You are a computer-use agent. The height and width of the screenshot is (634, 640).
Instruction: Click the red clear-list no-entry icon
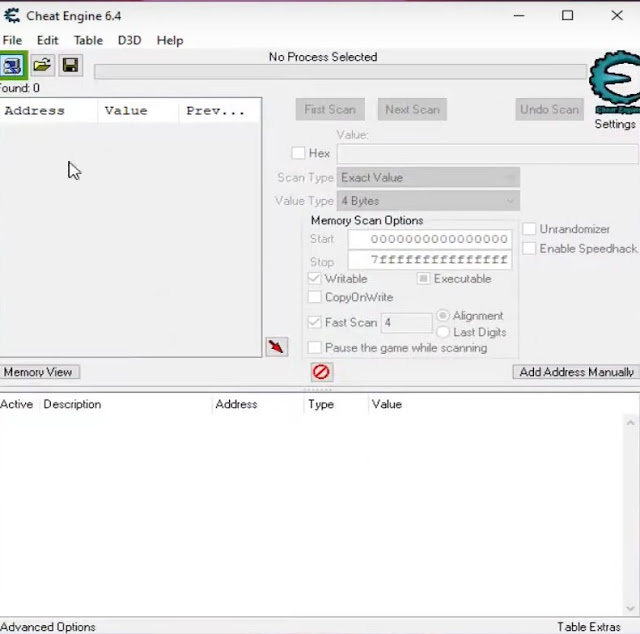tap(321, 372)
